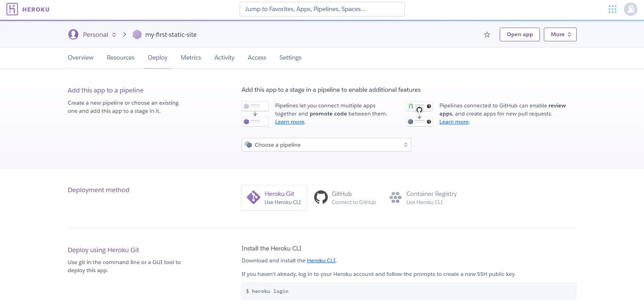
Task: Click the Deployment method heading
Action: [x=98, y=190]
